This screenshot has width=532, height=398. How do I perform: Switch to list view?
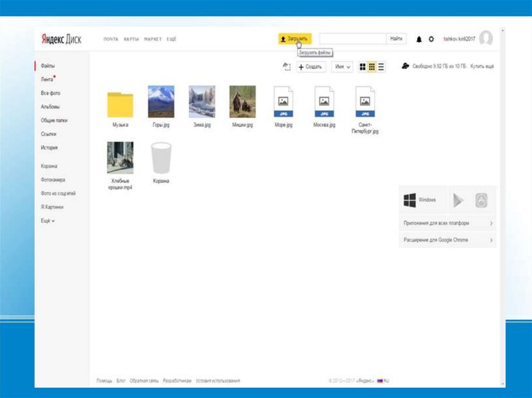(381, 67)
